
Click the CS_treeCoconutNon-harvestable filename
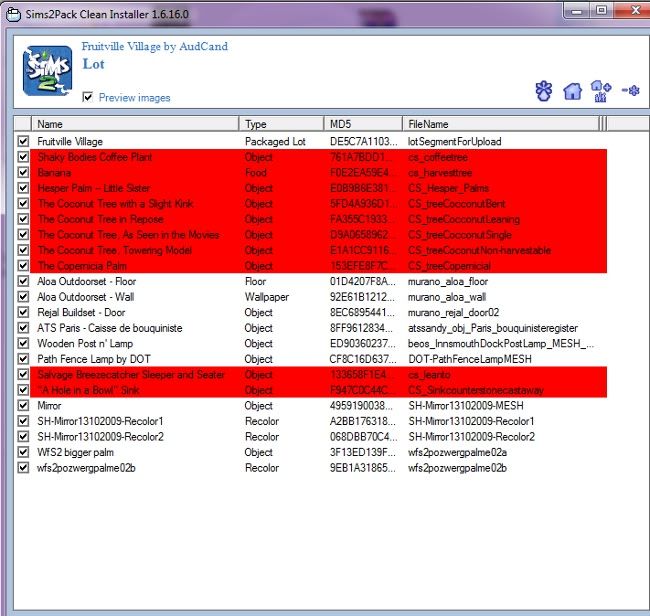click(479, 250)
